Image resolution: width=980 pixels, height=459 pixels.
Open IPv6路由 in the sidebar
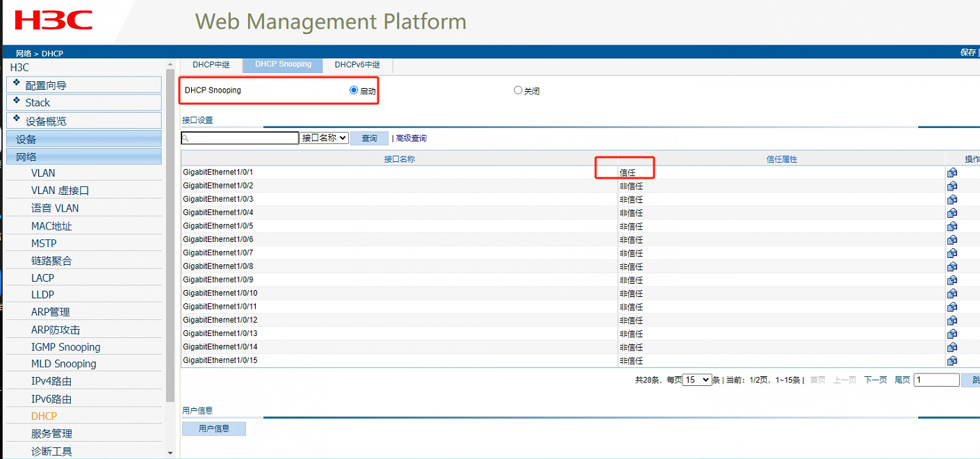(x=51, y=398)
